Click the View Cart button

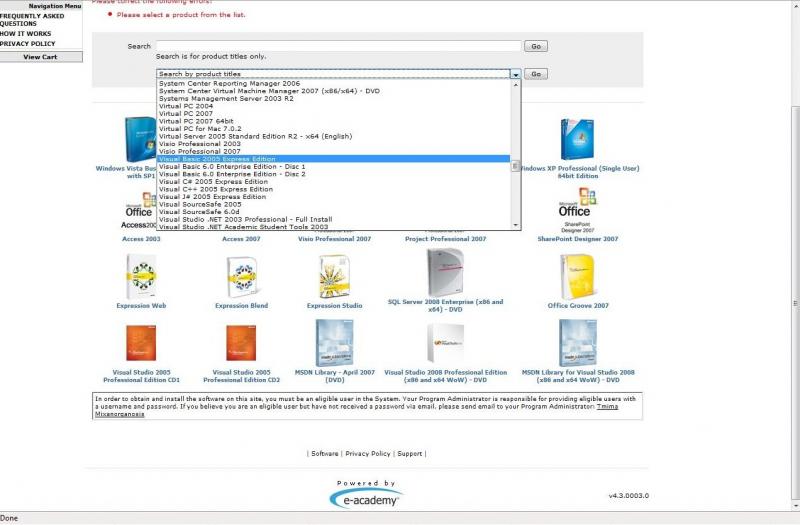41,57
